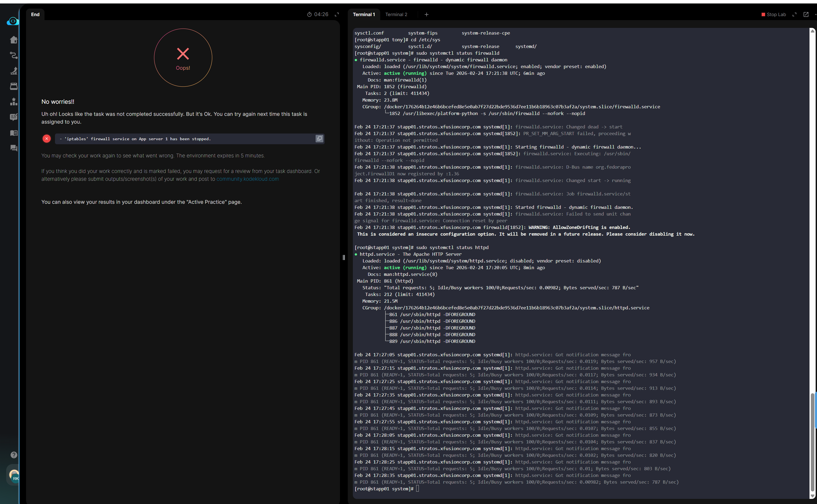Screen dimensions: 817x504
Task: Copy the iptables error message text
Action: point(319,139)
